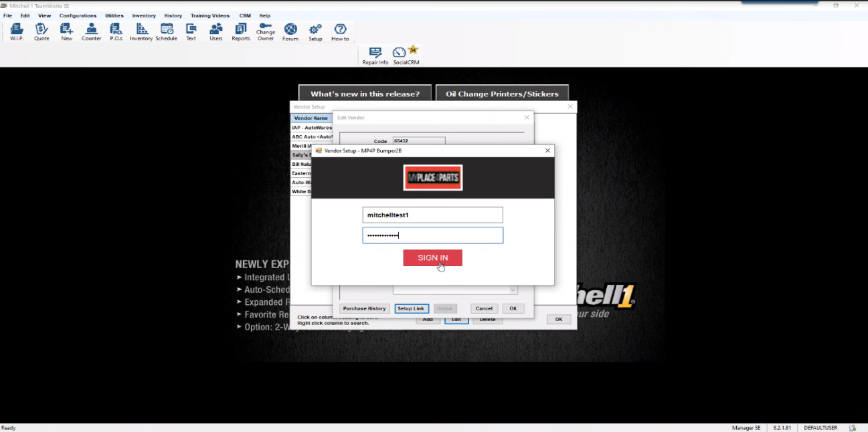Open the Reports toolbar icon
This screenshot has height=432, width=868.
tap(241, 31)
